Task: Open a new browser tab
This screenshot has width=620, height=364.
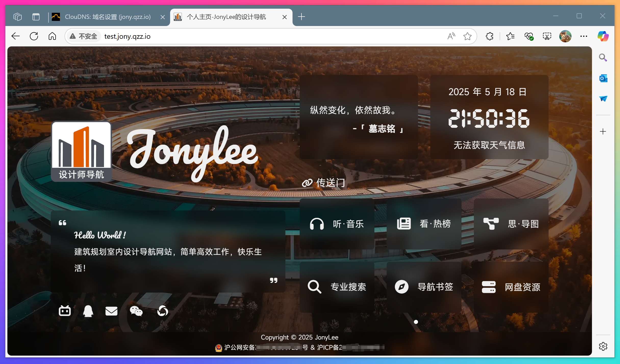Action: coord(301,17)
